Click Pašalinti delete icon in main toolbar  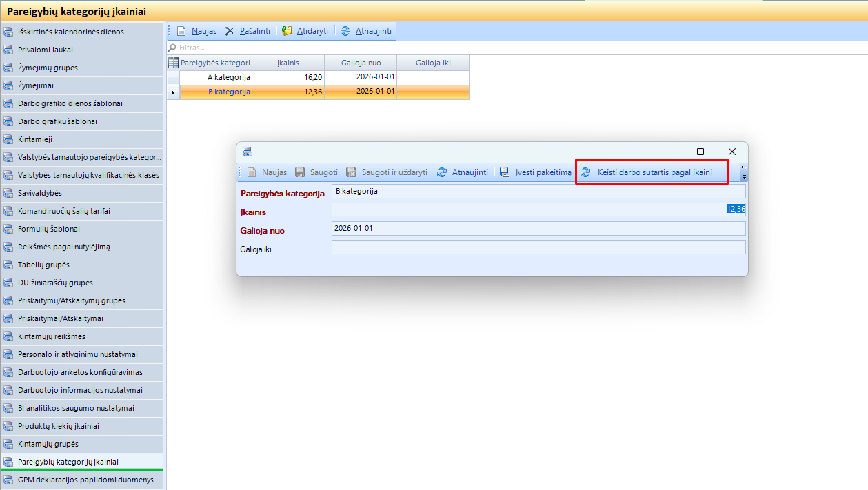point(230,31)
